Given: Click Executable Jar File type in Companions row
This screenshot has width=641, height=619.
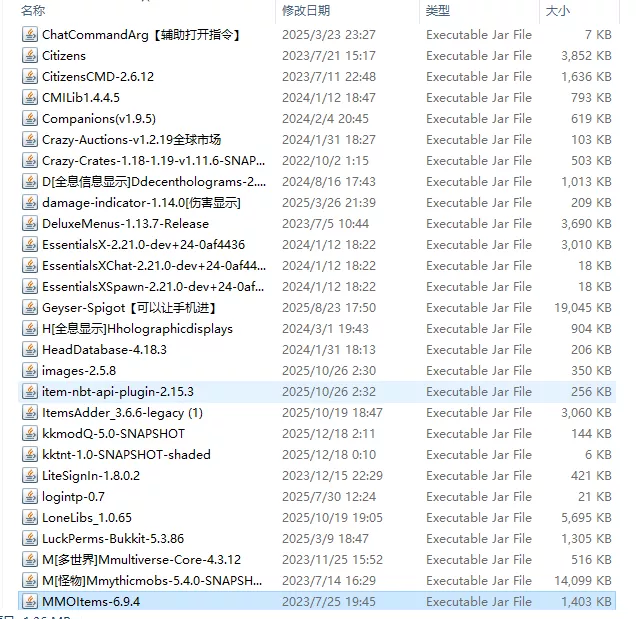Looking at the screenshot, I should [479, 119].
